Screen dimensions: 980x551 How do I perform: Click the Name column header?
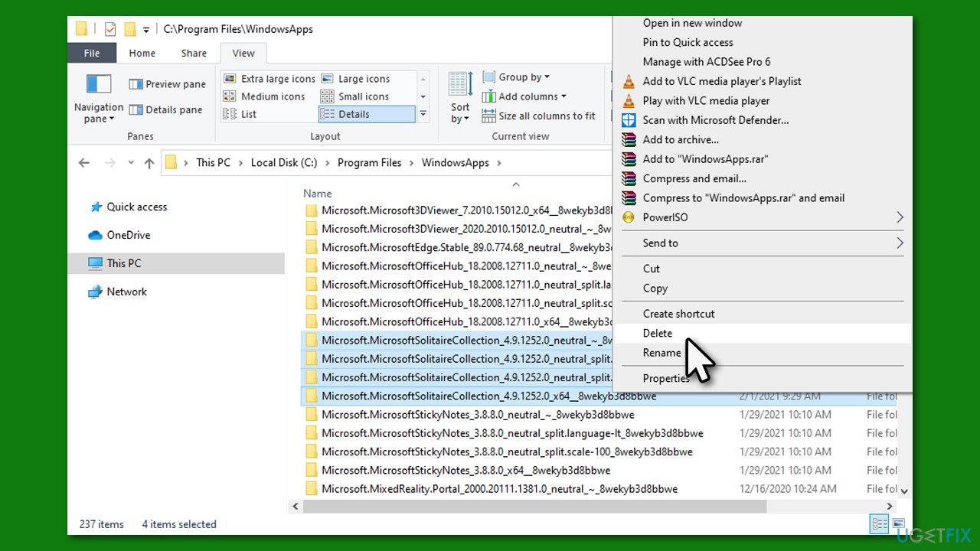coord(318,194)
